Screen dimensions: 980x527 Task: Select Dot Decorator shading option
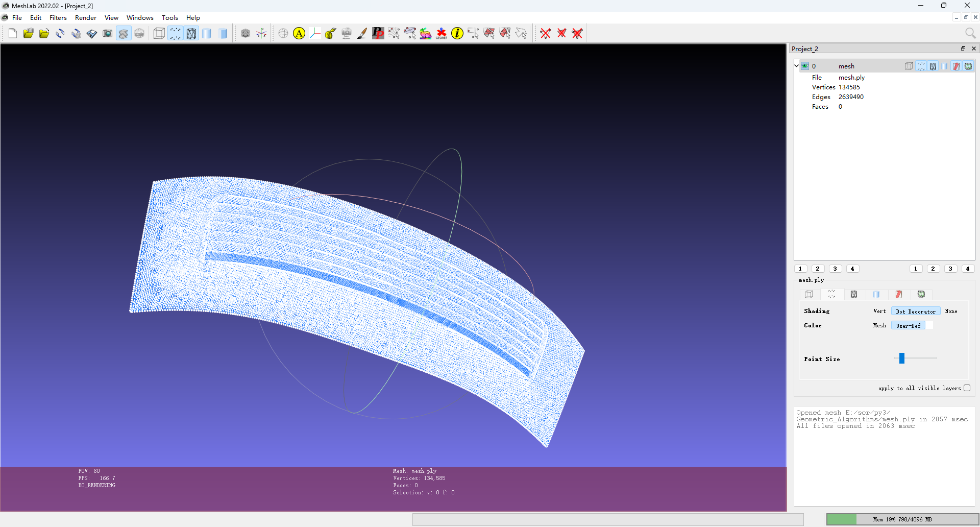916,312
